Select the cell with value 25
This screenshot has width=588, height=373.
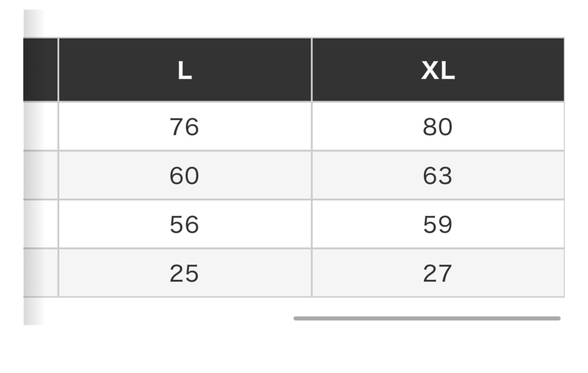click(185, 273)
